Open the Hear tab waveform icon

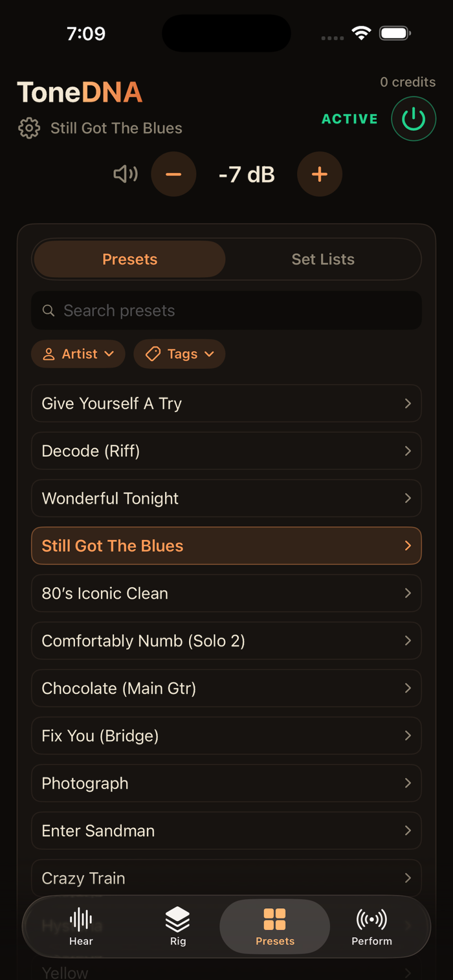(x=81, y=919)
